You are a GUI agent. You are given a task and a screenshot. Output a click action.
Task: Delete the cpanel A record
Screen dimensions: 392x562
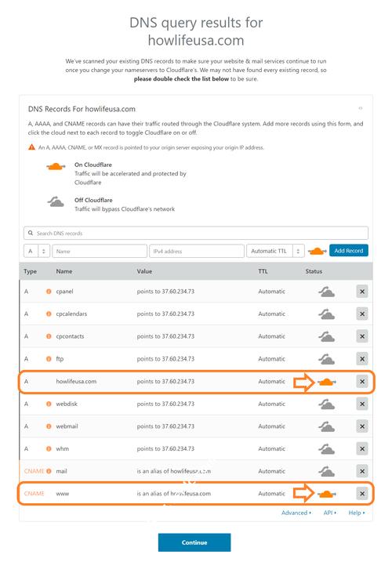click(362, 292)
